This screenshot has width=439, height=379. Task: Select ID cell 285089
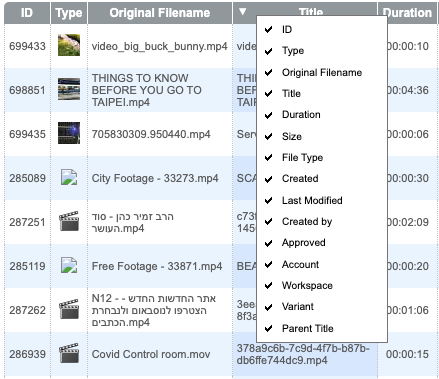click(27, 178)
